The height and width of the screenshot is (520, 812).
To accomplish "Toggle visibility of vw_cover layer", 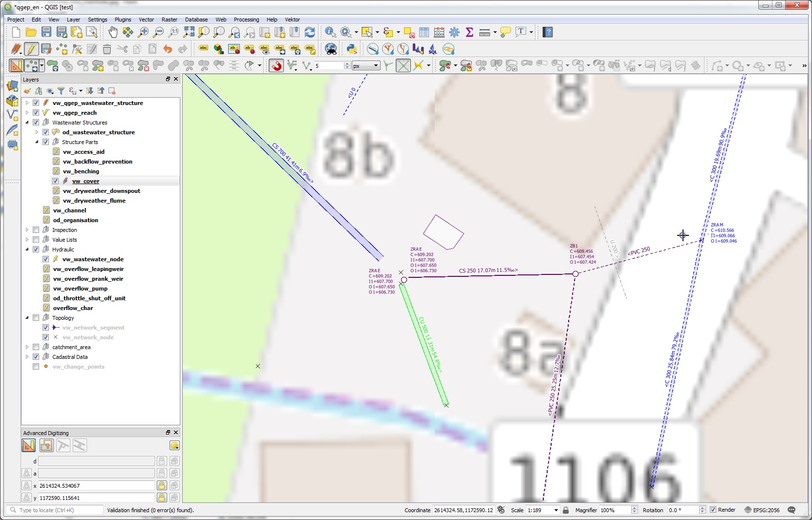I will click(55, 181).
